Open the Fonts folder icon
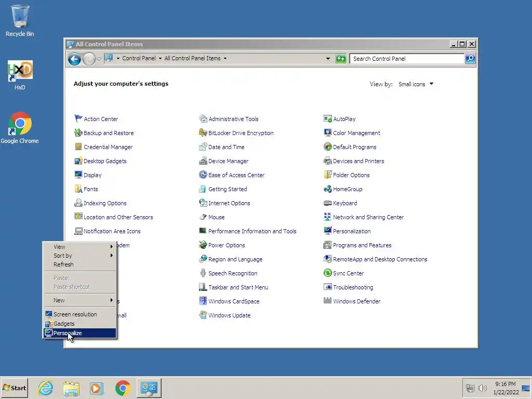 [x=78, y=189]
